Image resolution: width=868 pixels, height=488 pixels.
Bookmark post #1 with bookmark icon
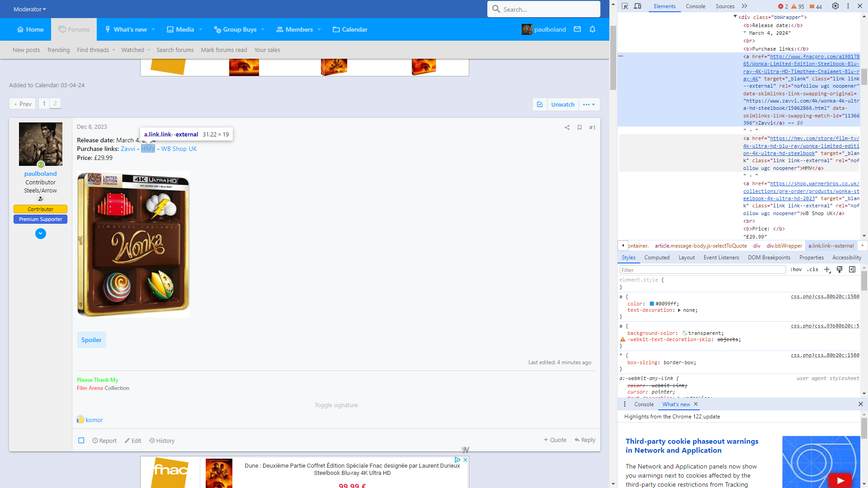point(580,127)
